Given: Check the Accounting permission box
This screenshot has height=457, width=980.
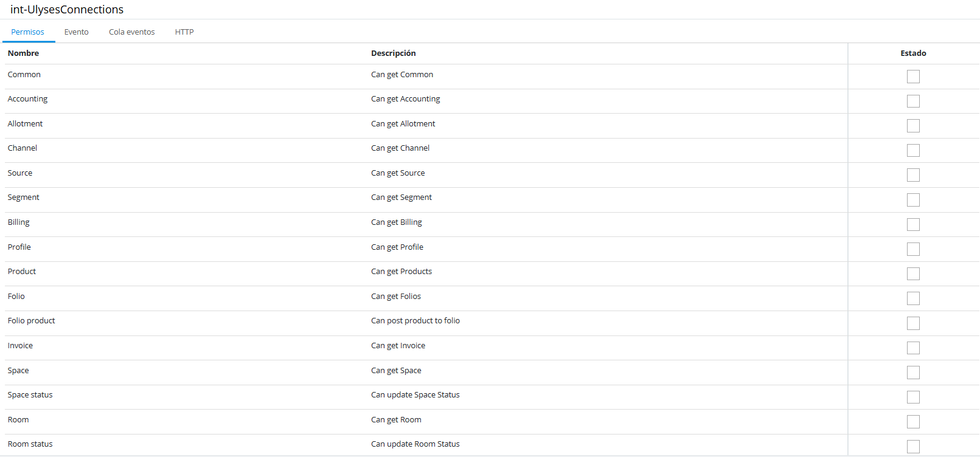Looking at the screenshot, I should click(x=913, y=101).
